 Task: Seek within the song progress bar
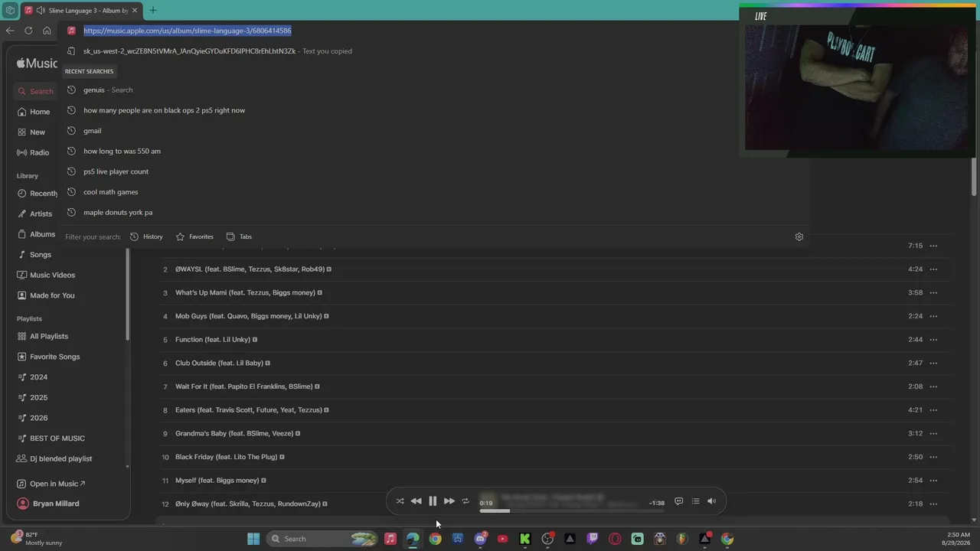coord(572,510)
